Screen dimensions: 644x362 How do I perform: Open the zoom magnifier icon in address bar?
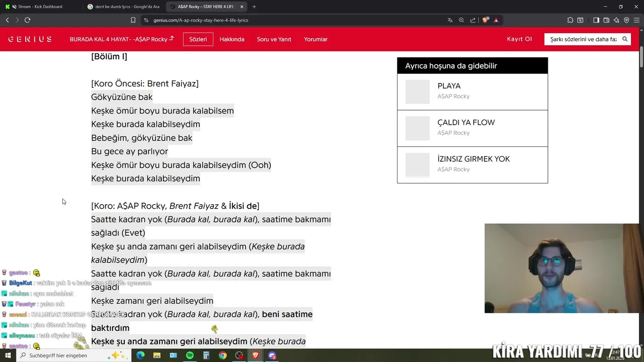pos(461,20)
